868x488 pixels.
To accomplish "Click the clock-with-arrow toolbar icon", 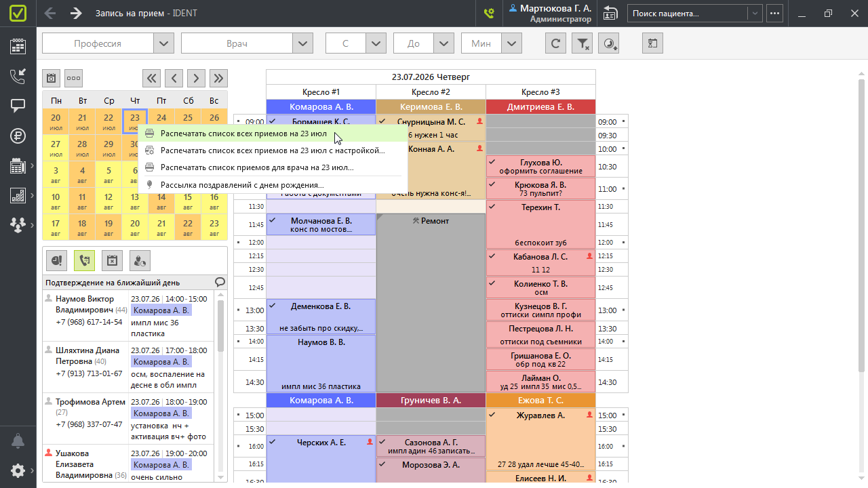I will (x=610, y=43).
